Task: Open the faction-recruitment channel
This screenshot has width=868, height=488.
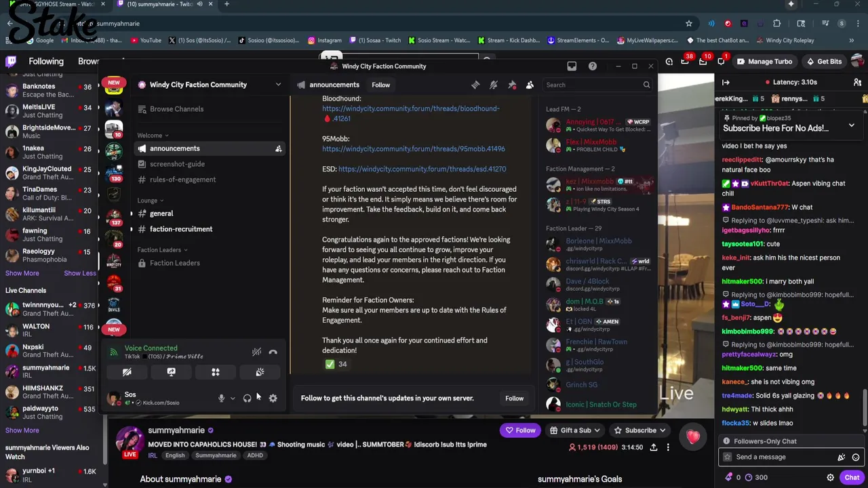Action: click(x=210, y=229)
